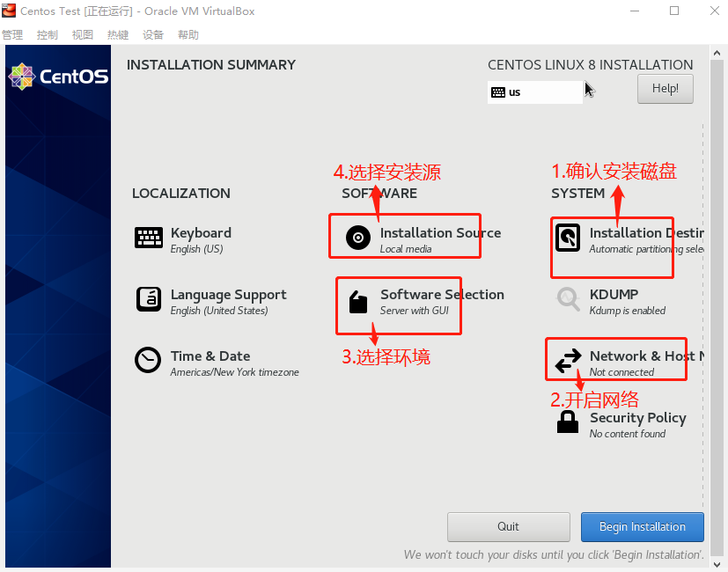
Task: Open the Keyboard settings label
Action: coord(201,232)
